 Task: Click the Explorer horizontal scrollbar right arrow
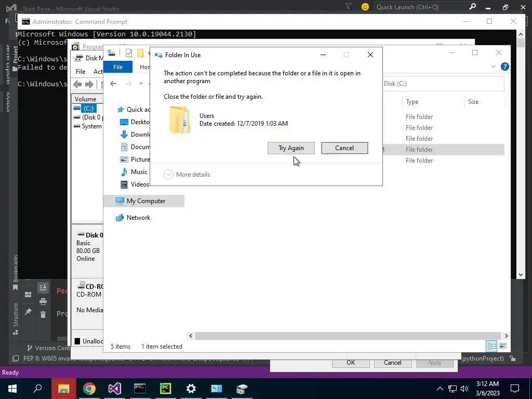pos(506,336)
